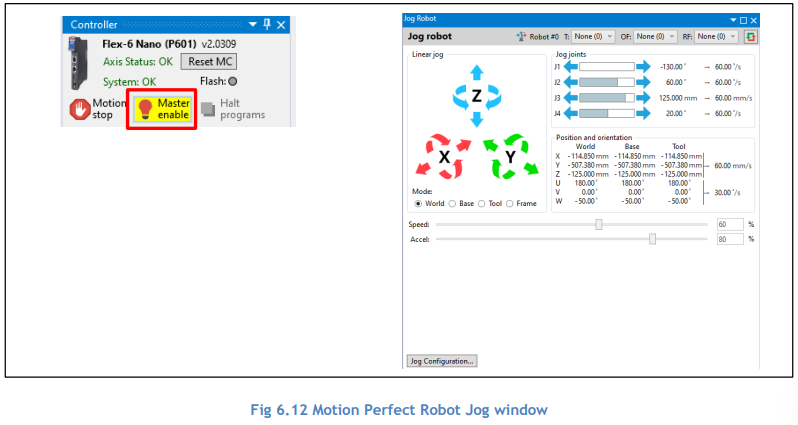Click the World column header in position table
798x425 pixels.
coord(585,147)
